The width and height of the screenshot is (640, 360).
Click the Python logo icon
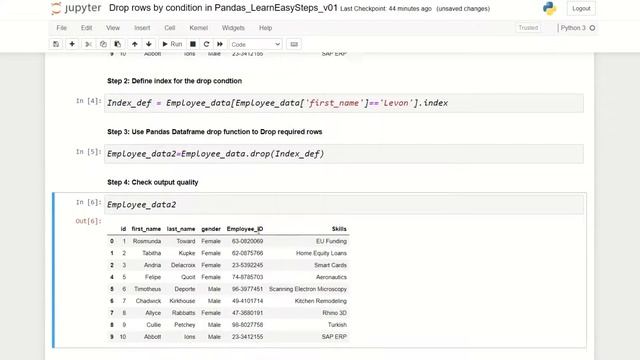[x=549, y=8]
